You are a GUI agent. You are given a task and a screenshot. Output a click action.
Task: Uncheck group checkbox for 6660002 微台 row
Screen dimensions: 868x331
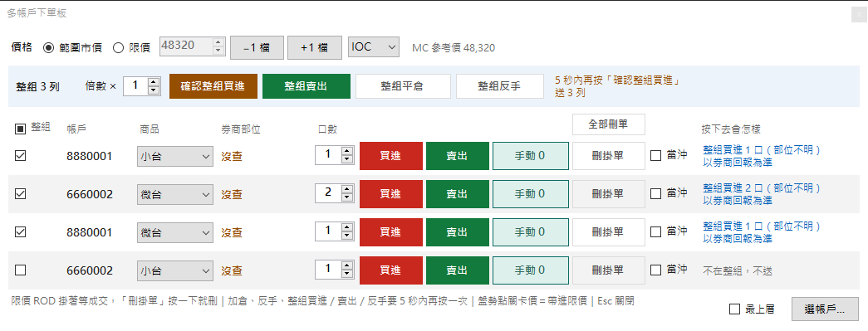pos(20,194)
